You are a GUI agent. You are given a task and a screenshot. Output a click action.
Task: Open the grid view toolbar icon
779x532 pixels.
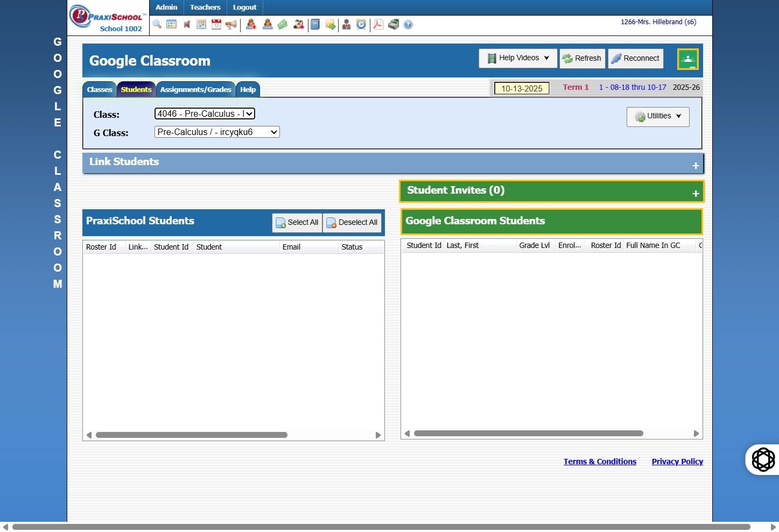coord(172,24)
